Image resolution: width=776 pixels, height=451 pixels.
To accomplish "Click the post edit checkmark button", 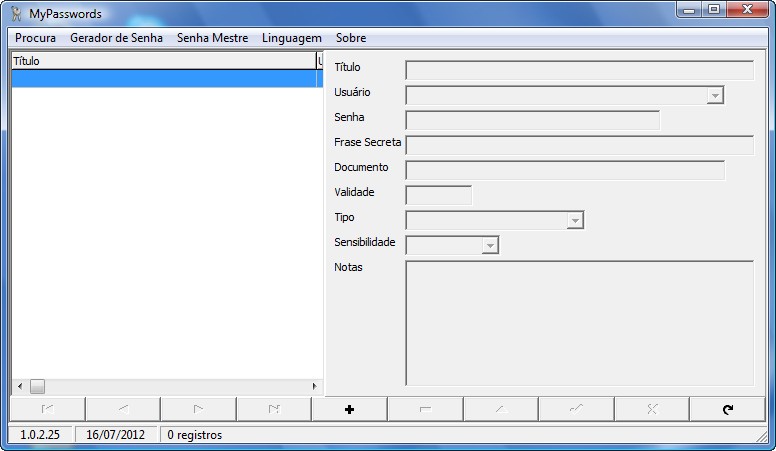I will 576,409.
